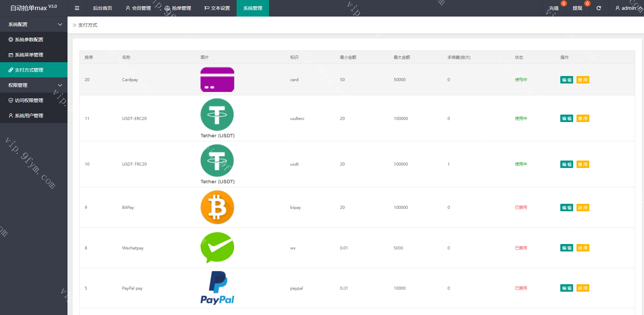
Task: Open 提现 withdrawal notifications
Action: [577, 8]
